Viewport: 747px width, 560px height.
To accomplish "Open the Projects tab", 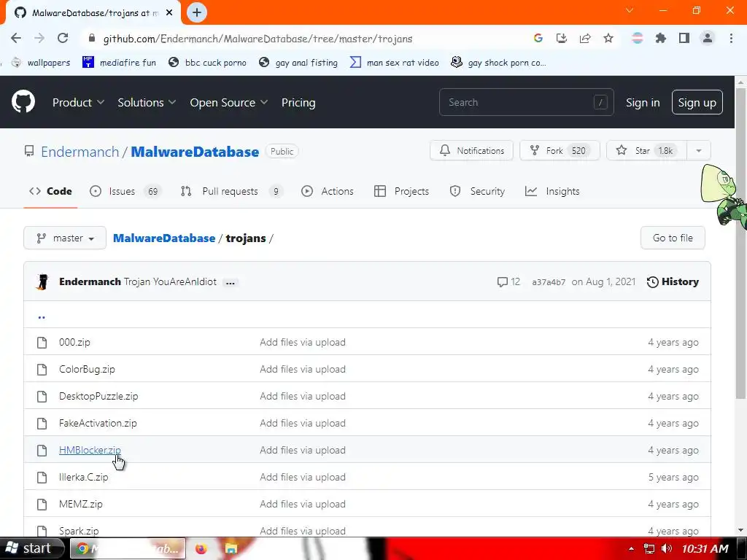I will pyautogui.click(x=402, y=192).
